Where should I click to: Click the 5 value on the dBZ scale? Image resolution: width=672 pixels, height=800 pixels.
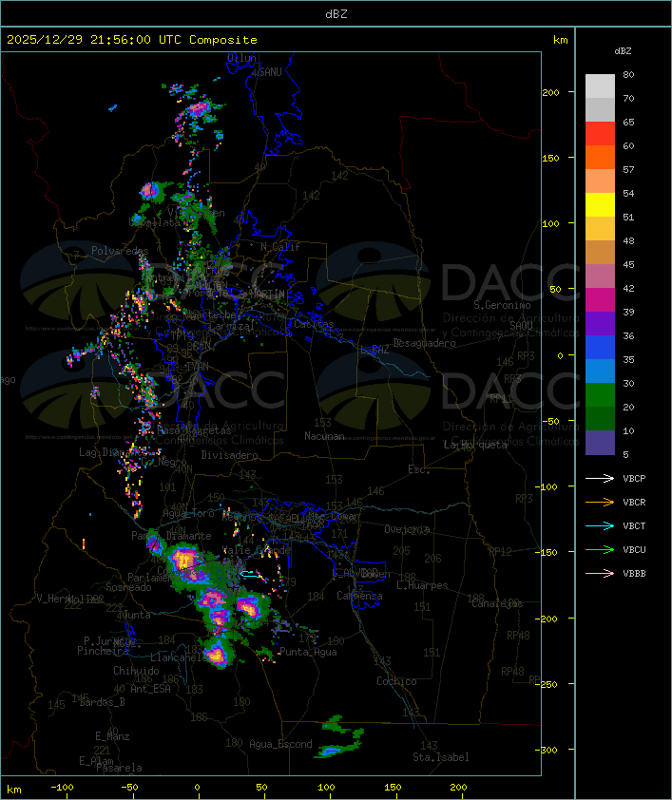point(625,454)
